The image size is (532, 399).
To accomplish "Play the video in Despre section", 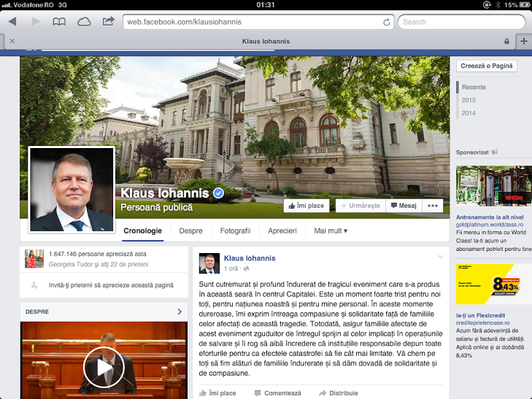I will (104, 368).
